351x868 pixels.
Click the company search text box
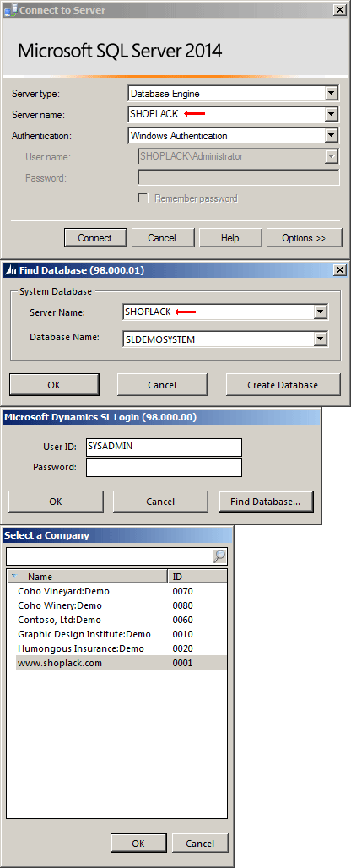click(110, 556)
